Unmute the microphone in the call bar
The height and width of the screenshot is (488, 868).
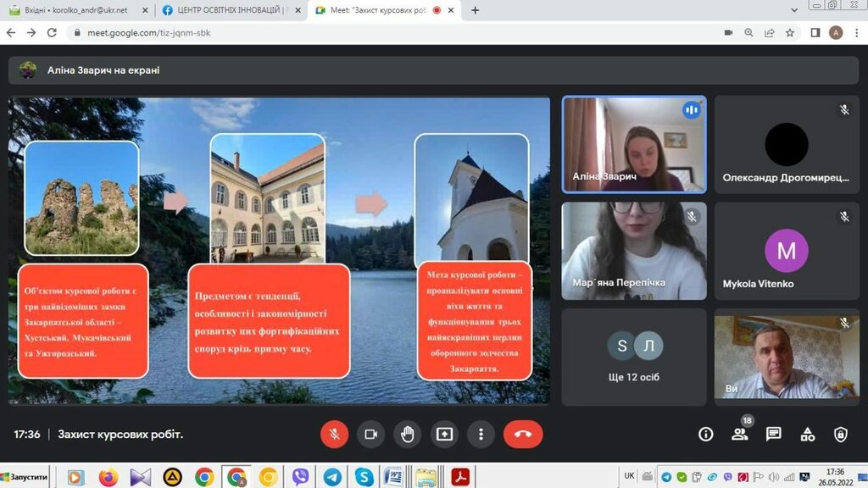(x=334, y=434)
